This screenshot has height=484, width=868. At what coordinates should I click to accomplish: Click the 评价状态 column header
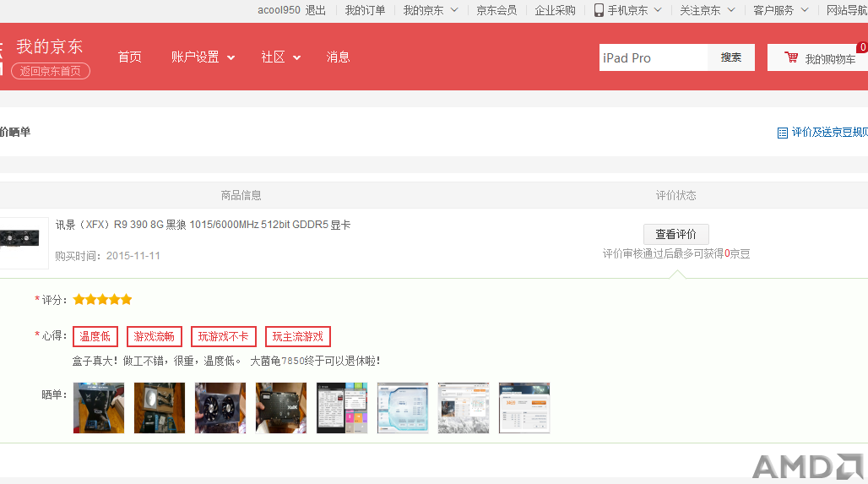pos(676,195)
